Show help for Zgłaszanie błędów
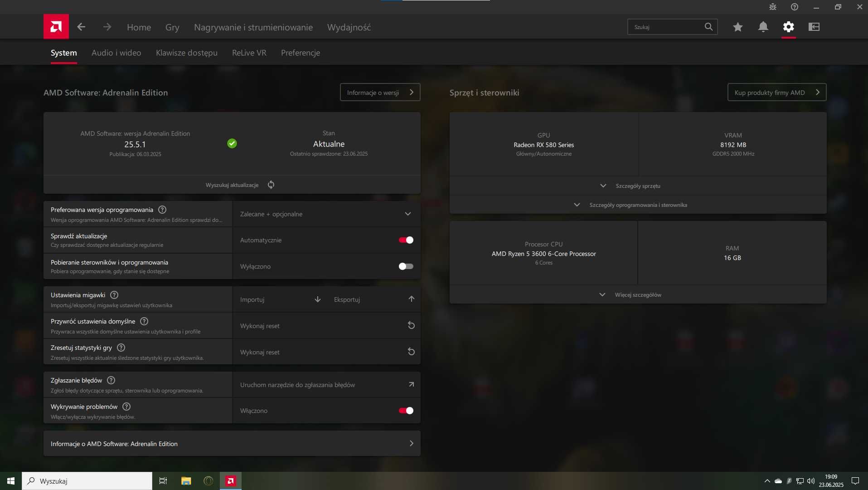This screenshot has width=868, height=490. click(111, 380)
